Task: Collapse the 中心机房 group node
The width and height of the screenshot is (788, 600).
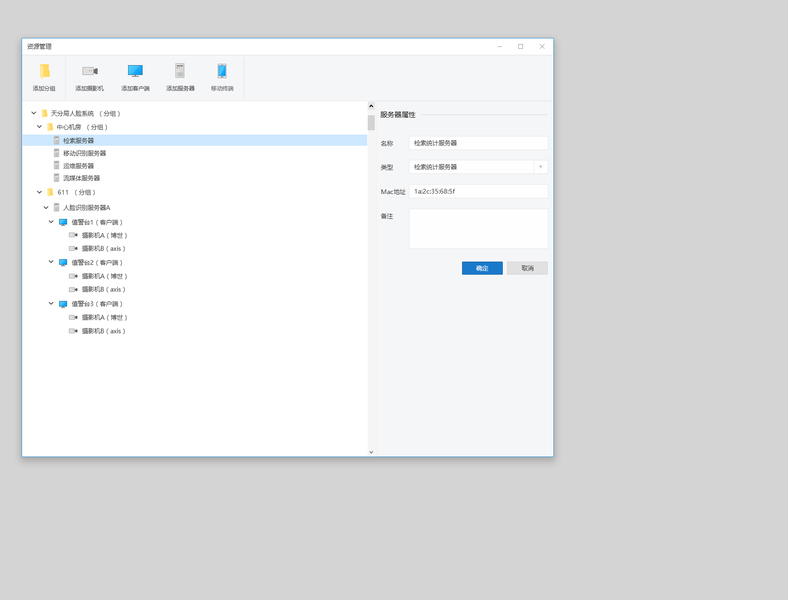Action: coord(39,127)
